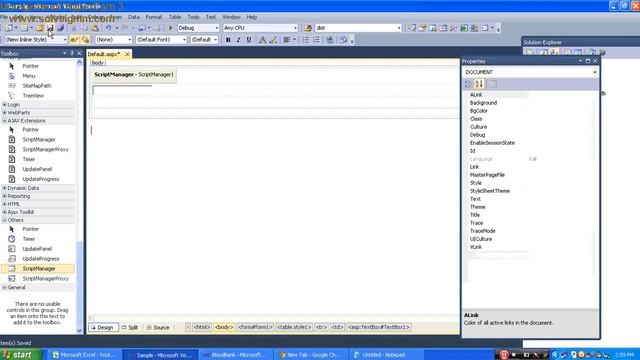Select ScriptManager in Others toolbox group
Image resolution: width=640 pixels, height=360 pixels.
pyautogui.click(x=38, y=269)
